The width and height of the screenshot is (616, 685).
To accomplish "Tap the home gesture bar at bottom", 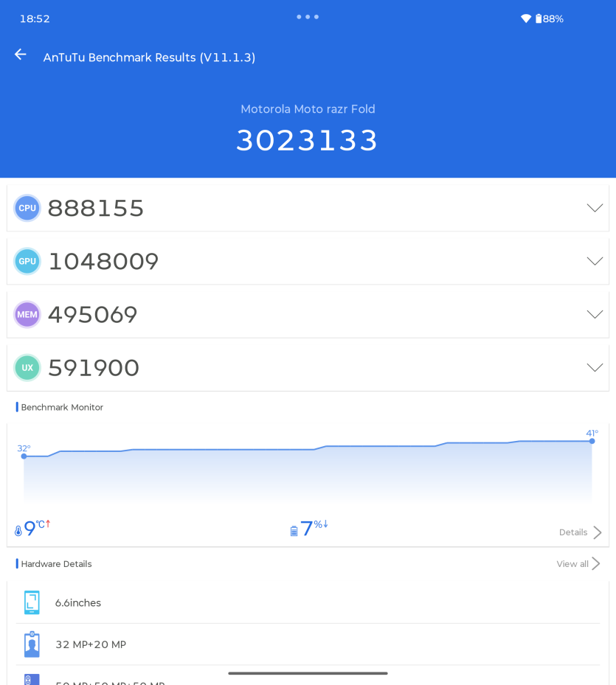I will point(308,673).
